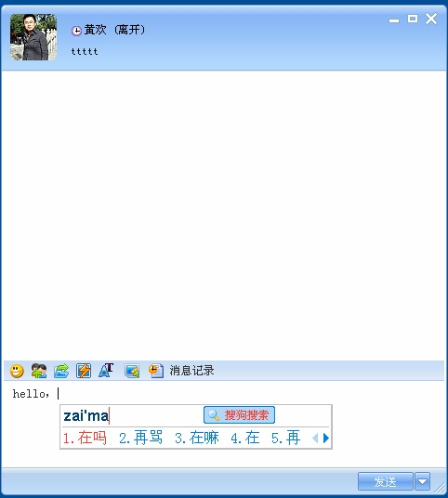Click the message history clock document icon
The height and width of the screenshot is (498, 448).
(156, 371)
